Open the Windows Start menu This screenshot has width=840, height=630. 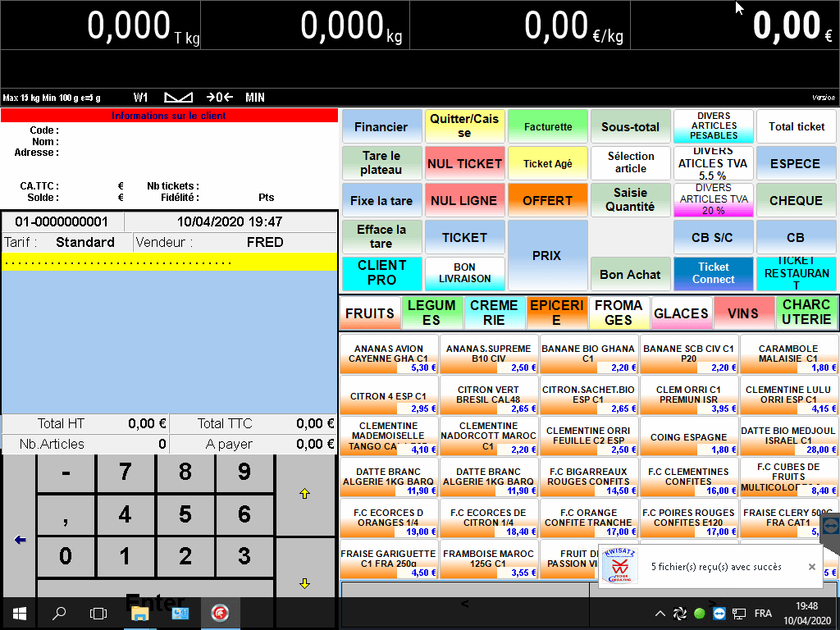coord(20,614)
